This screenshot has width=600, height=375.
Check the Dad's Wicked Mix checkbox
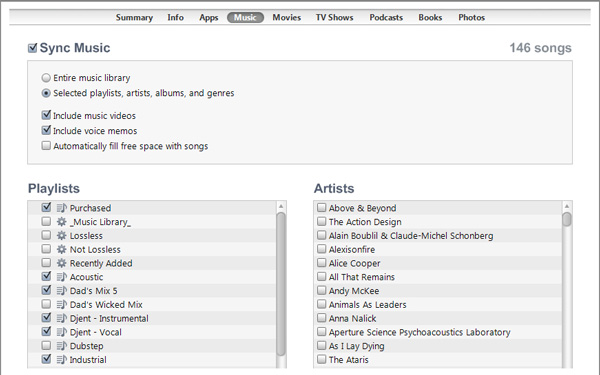[46, 304]
